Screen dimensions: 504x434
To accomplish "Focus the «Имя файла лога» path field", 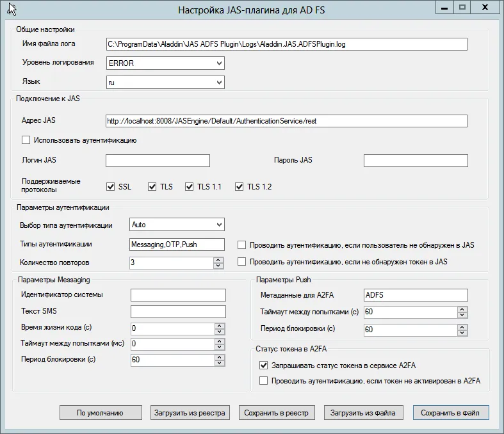I will [286, 44].
